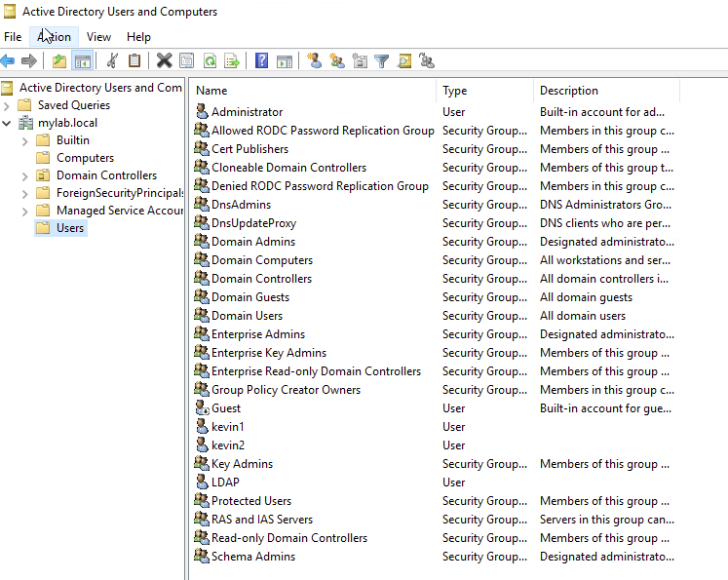This screenshot has width=728, height=580.
Task: Expand the Builtin container
Action: pyautogui.click(x=25, y=140)
